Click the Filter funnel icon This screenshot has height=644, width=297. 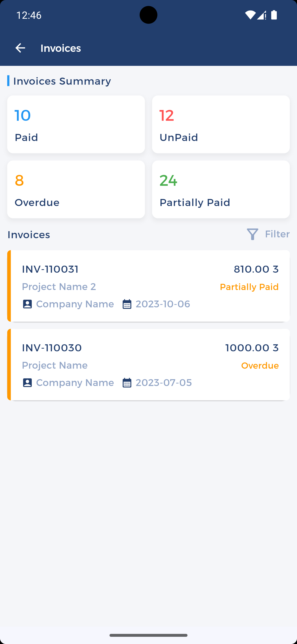point(252,234)
